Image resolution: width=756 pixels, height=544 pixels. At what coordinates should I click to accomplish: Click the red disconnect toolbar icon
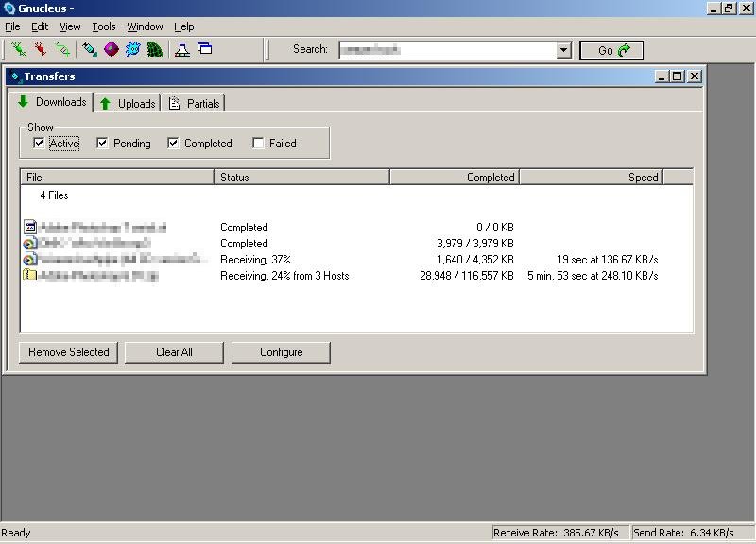[x=41, y=49]
